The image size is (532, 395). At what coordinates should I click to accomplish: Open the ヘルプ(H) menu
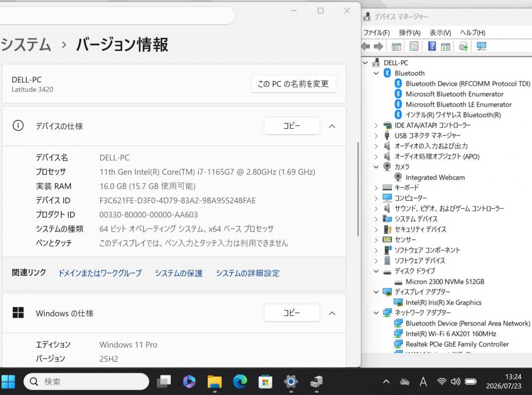[x=472, y=32]
